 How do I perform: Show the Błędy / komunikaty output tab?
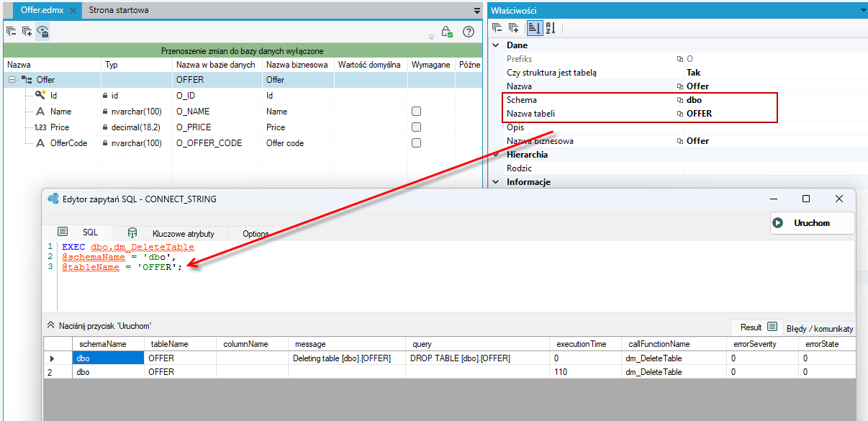pos(820,328)
